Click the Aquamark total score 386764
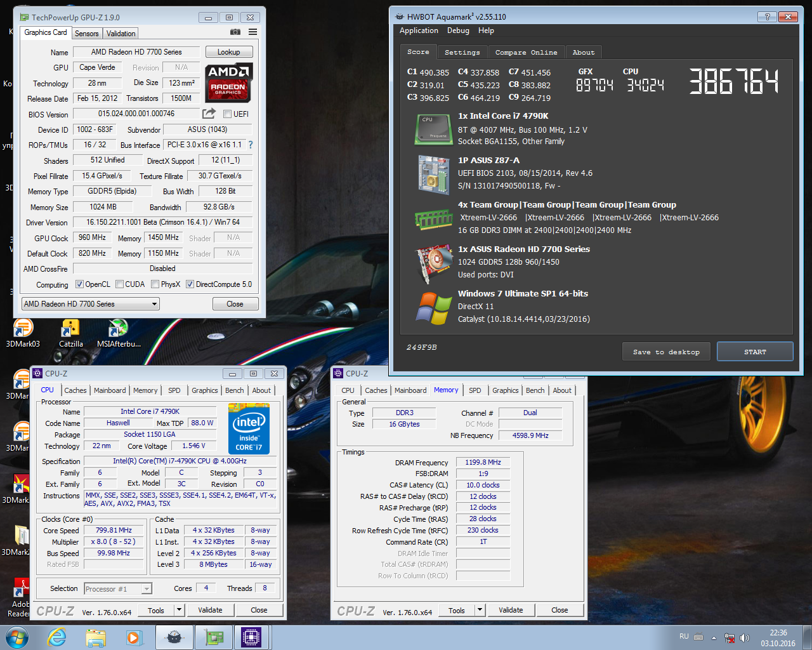Image resolution: width=812 pixels, height=650 pixels. (733, 81)
